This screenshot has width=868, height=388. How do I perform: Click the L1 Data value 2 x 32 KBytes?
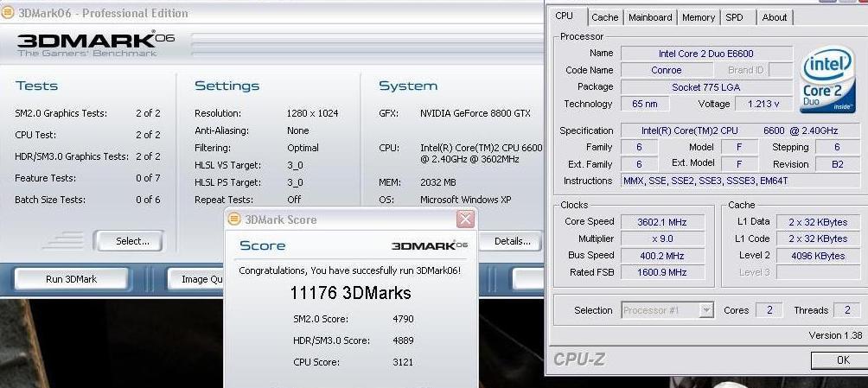tap(819, 222)
